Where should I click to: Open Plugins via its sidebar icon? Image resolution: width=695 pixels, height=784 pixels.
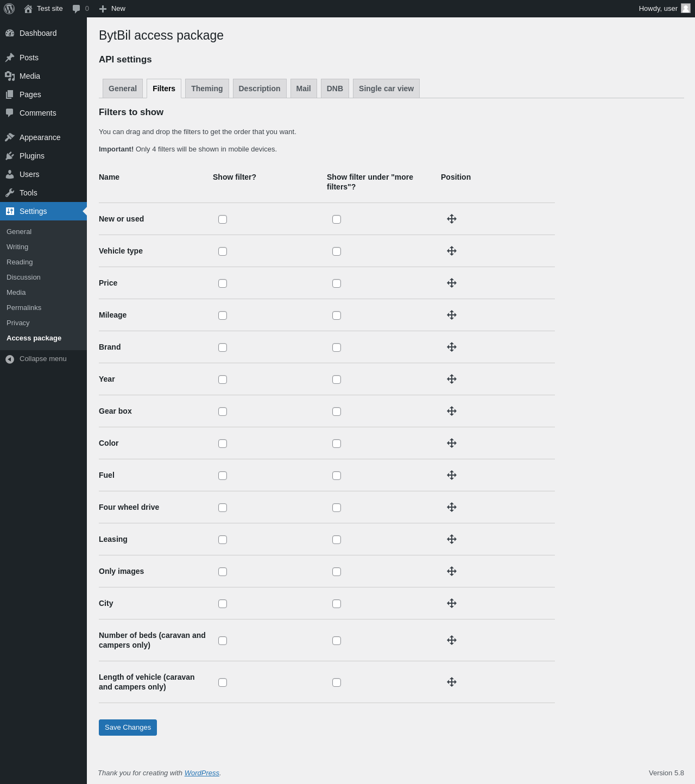pyautogui.click(x=10, y=156)
